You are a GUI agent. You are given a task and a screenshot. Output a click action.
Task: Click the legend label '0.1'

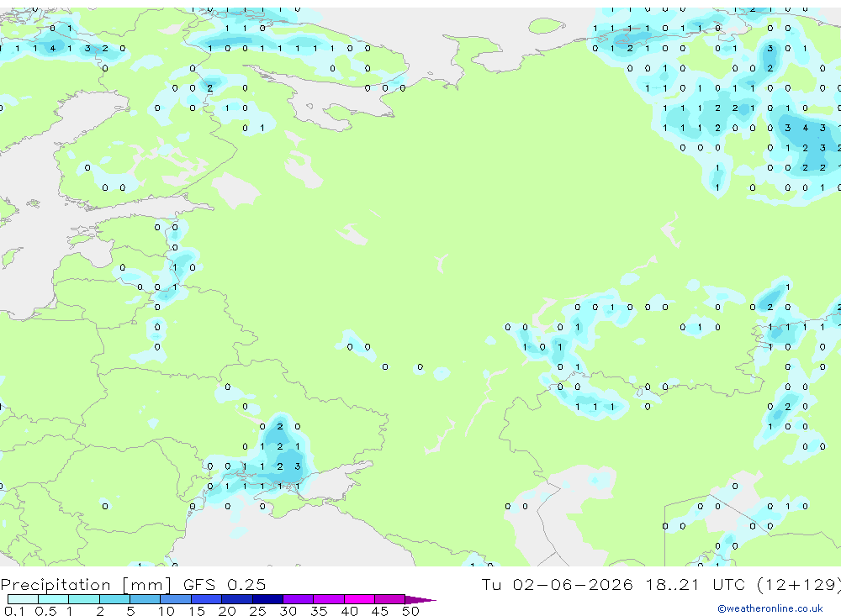[x=14, y=611]
